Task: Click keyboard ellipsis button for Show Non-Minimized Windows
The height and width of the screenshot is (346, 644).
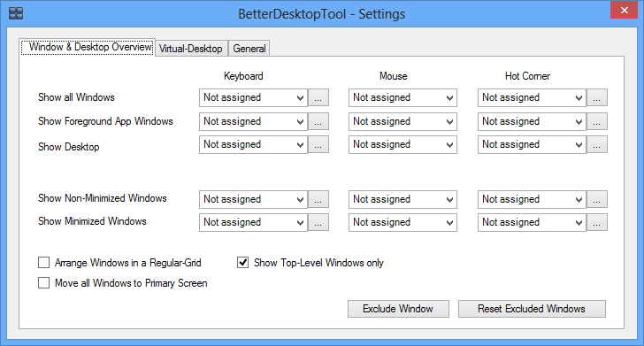Action: click(x=318, y=199)
